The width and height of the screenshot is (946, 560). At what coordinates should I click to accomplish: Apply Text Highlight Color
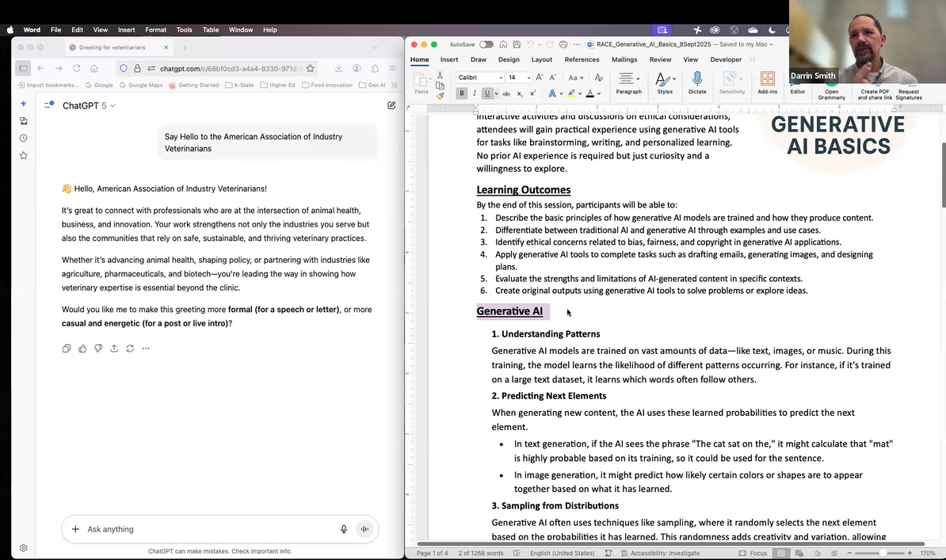click(x=572, y=93)
